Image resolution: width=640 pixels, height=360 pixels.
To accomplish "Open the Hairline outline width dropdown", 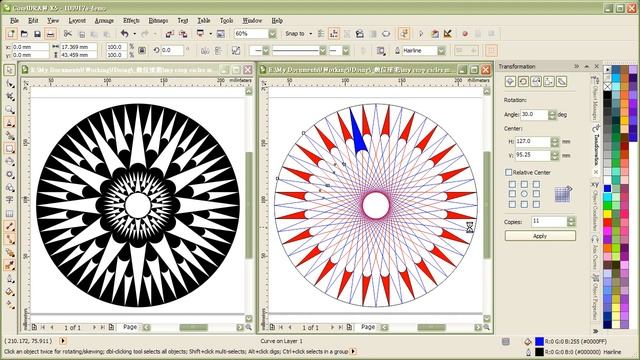I will (441, 51).
